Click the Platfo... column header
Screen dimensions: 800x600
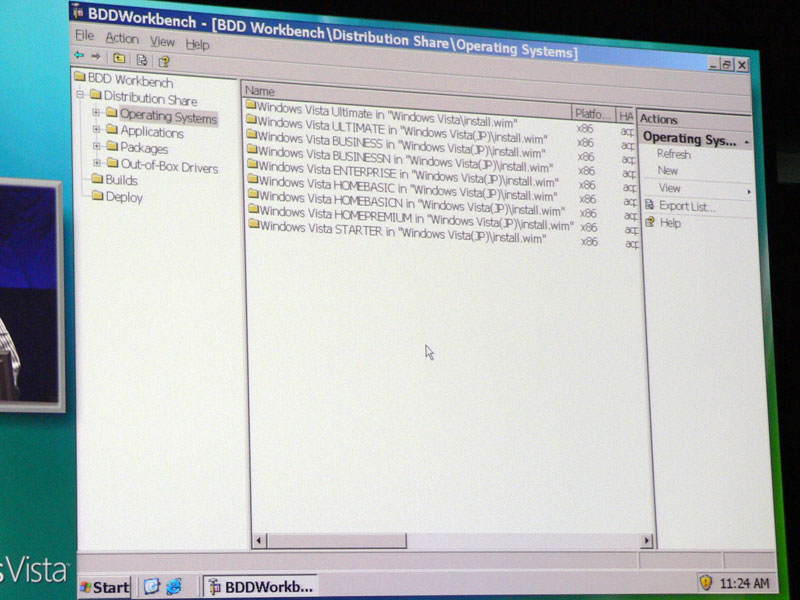pyautogui.click(x=592, y=114)
